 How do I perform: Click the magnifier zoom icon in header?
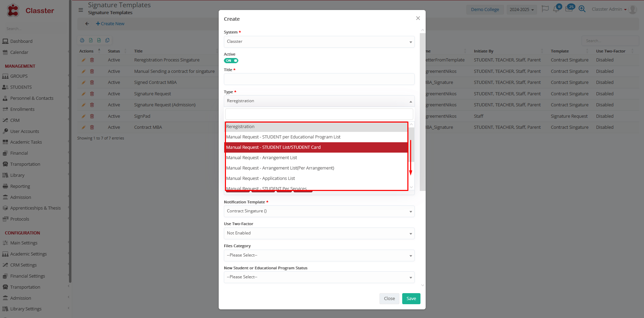point(582,9)
